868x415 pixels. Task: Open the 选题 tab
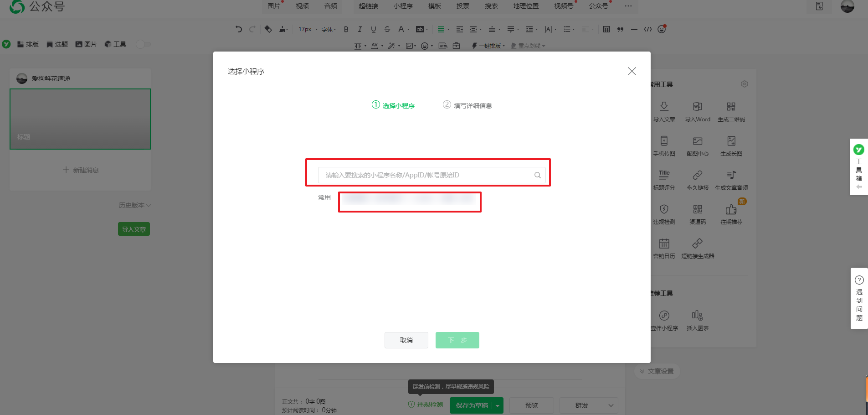click(x=57, y=44)
